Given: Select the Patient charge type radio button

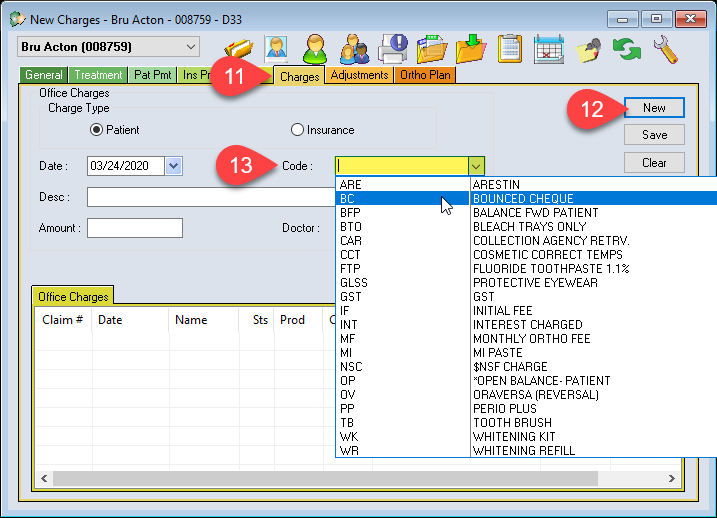Looking at the screenshot, I should click(x=96, y=130).
